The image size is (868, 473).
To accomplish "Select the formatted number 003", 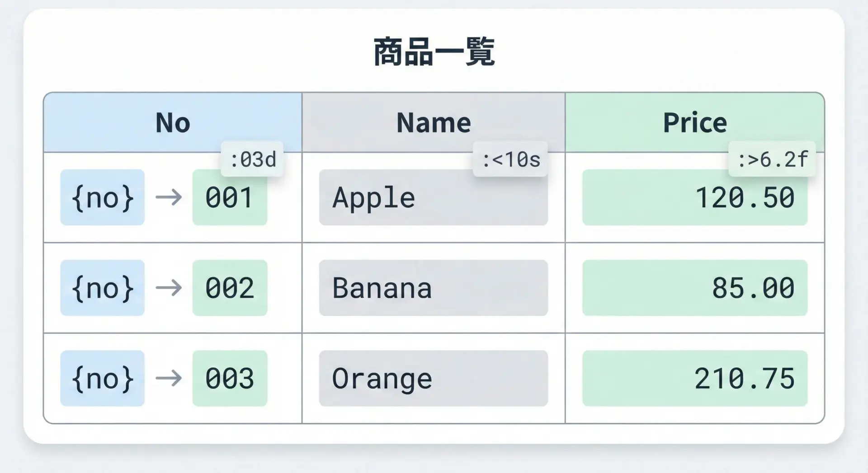I will [230, 378].
